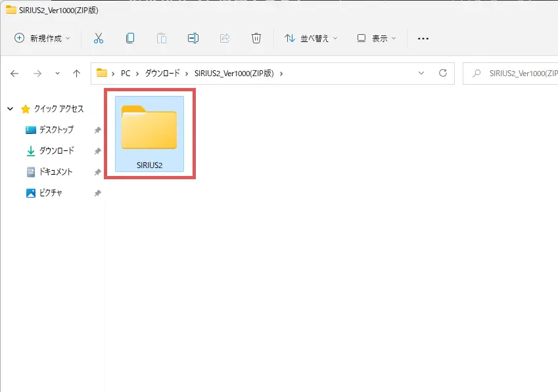Expand chevron before PC in breadcrumb
The height and width of the screenshot is (392, 558).
tap(113, 74)
